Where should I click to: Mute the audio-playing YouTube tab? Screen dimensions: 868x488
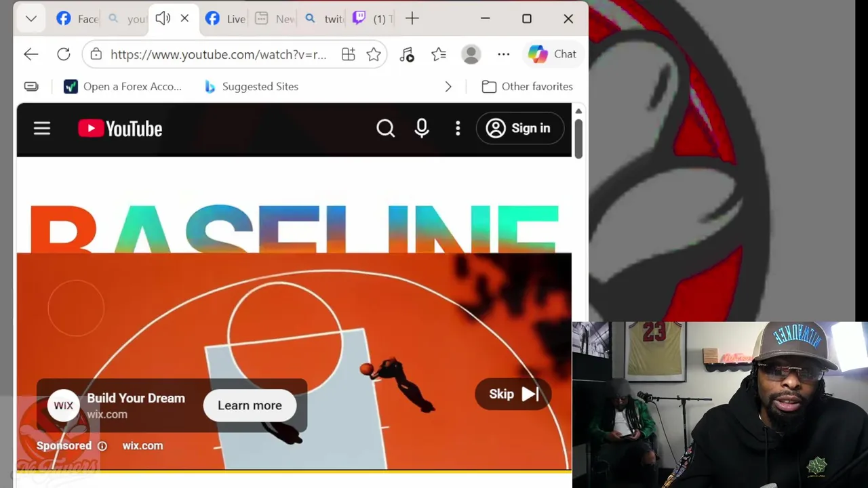tap(163, 19)
